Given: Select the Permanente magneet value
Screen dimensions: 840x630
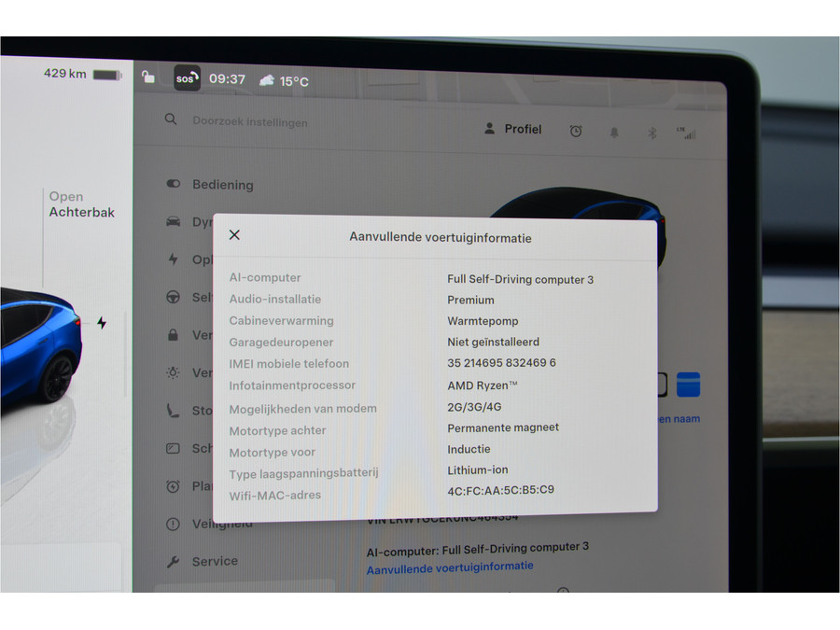Looking at the screenshot, I should click(503, 427).
